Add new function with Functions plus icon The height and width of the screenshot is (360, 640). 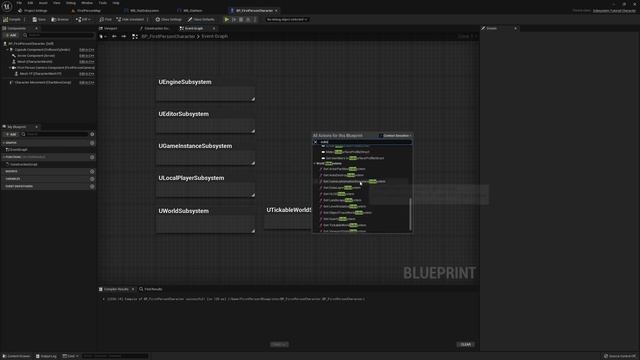92,157
